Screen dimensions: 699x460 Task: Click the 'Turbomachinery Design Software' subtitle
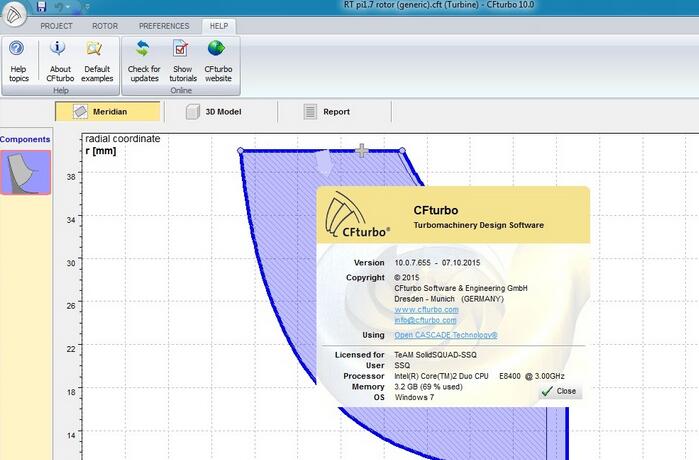coord(478,225)
